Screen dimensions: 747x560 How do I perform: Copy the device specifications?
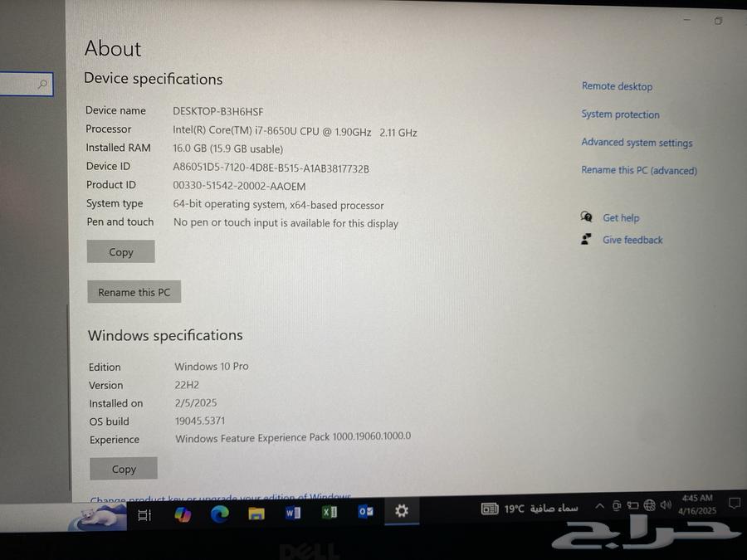(121, 251)
